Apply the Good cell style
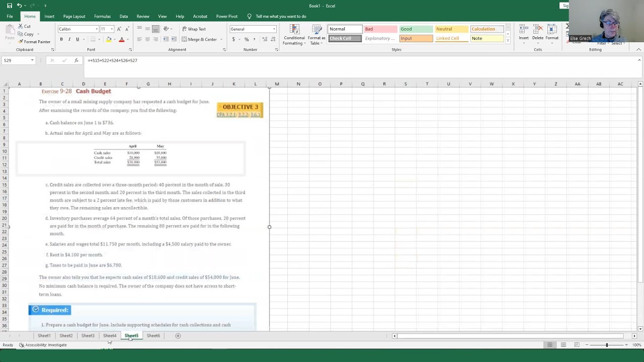This screenshot has width=644, height=362. (x=416, y=29)
